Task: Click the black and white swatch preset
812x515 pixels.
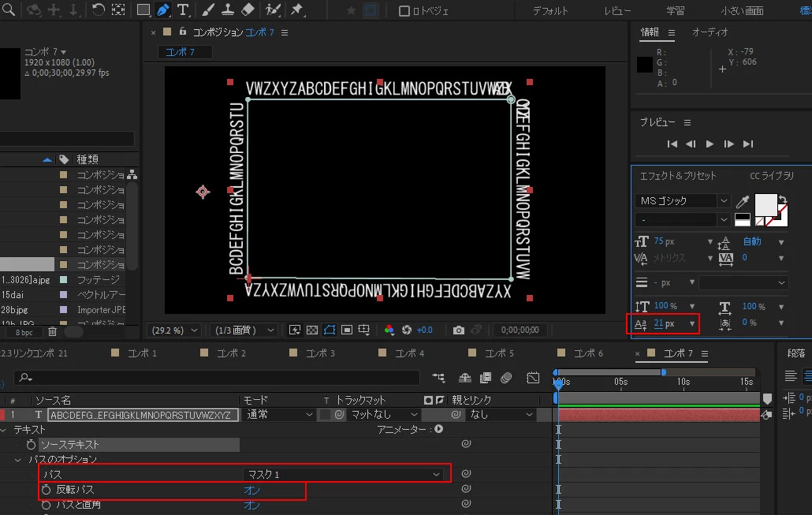Action: click(742, 220)
